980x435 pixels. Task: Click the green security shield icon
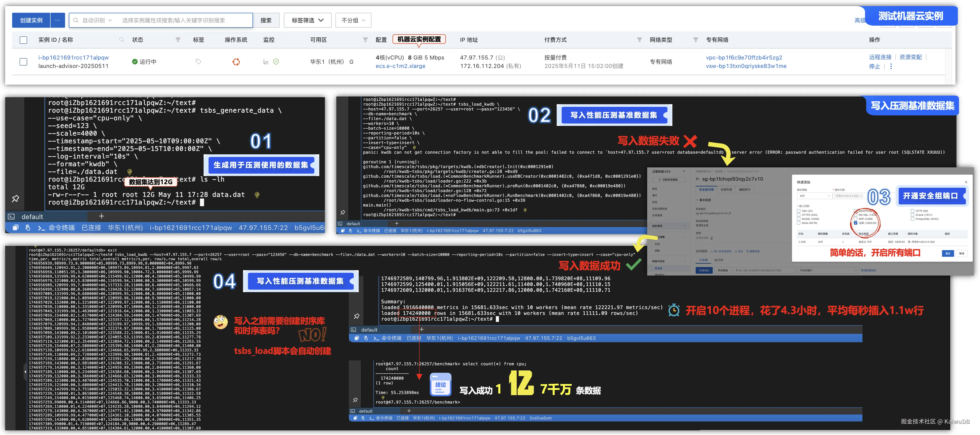click(276, 62)
